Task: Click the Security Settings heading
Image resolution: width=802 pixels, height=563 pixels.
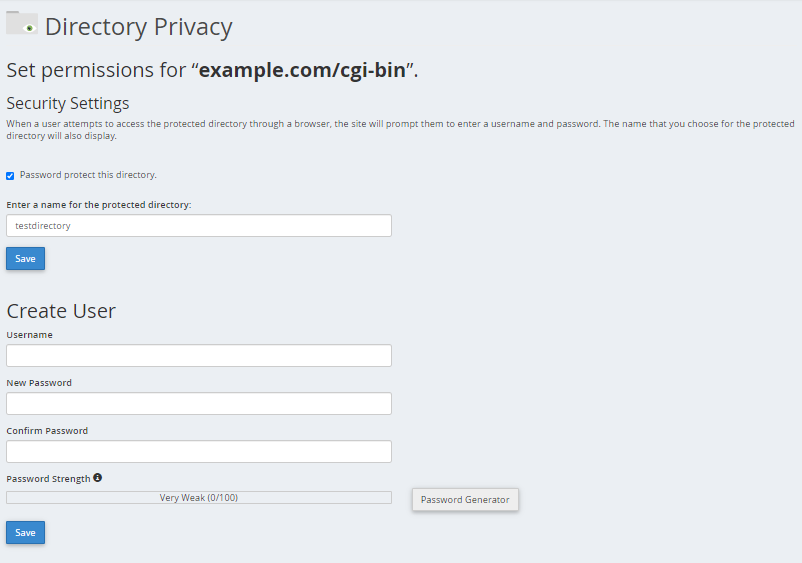Action: pyautogui.click(x=68, y=103)
